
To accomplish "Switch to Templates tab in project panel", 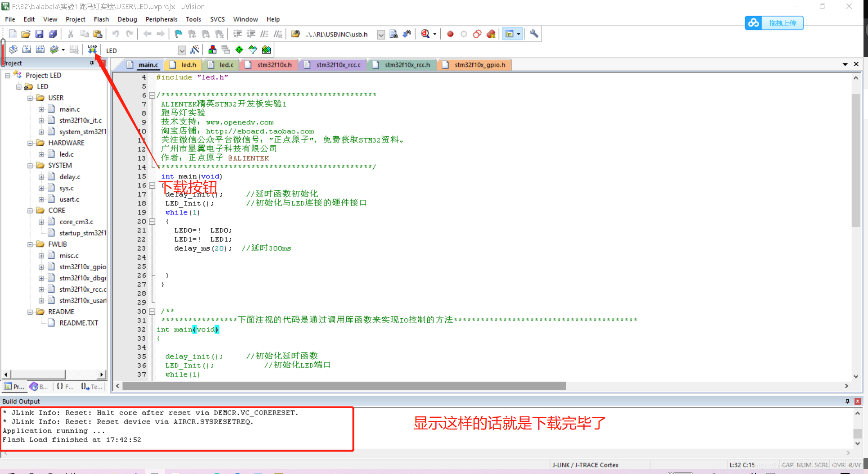I will (92, 386).
